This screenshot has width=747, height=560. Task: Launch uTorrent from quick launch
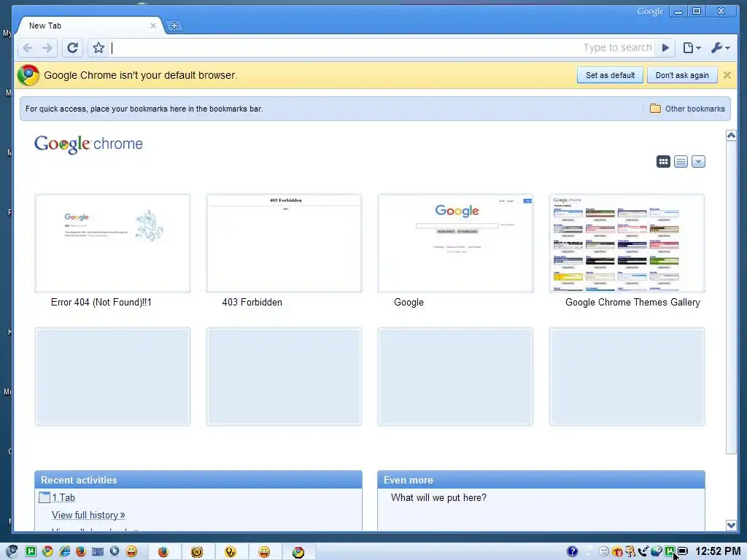31,551
